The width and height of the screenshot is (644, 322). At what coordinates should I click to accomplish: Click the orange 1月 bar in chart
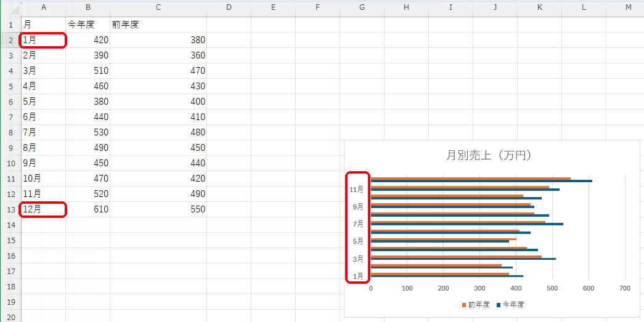(x=440, y=273)
